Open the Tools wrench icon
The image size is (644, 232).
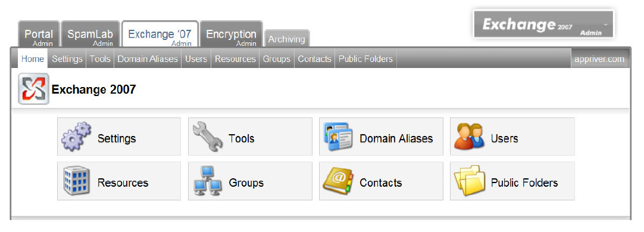[x=207, y=137]
